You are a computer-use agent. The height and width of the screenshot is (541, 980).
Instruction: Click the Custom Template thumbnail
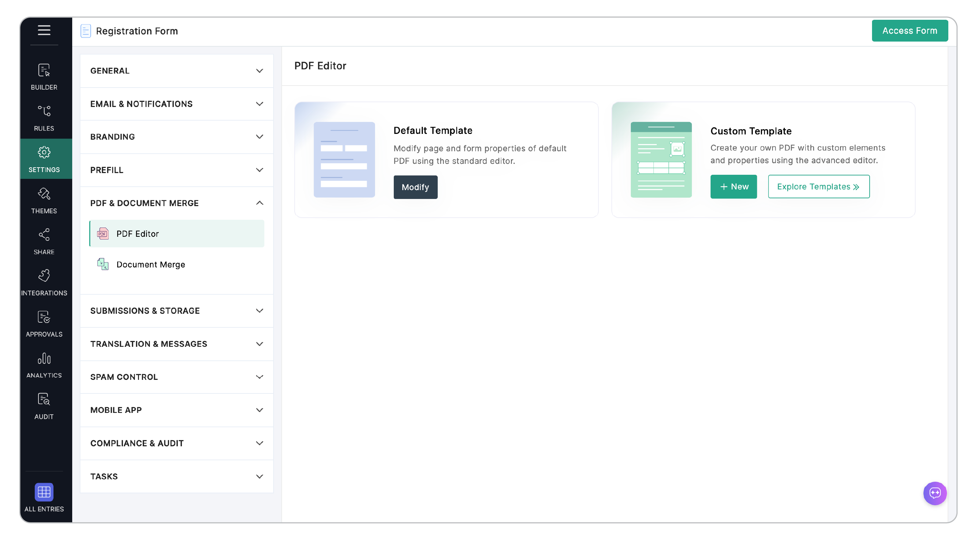coord(661,160)
